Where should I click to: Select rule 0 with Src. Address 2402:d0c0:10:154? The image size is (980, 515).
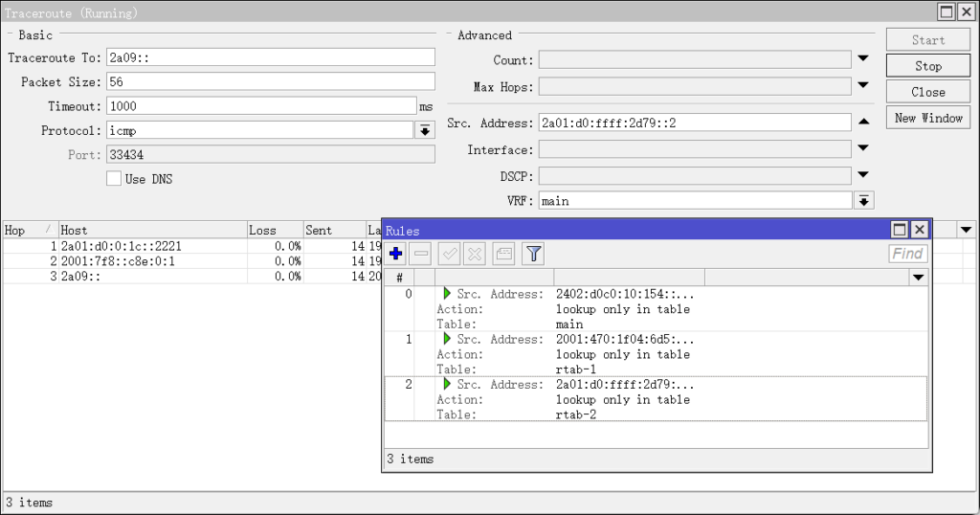[657, 309]
